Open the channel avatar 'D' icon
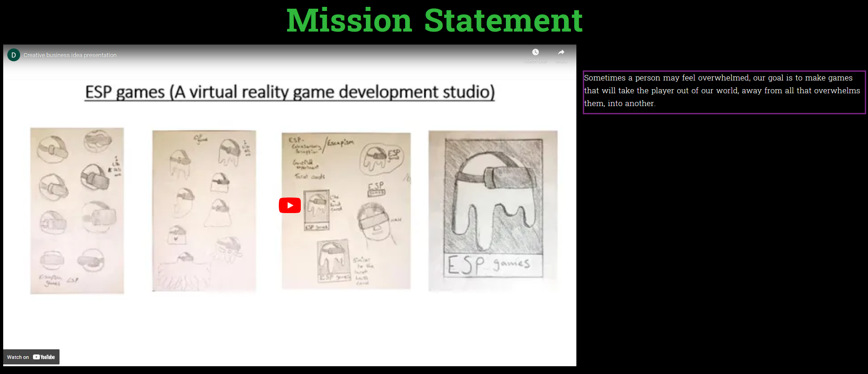The height and width of the screenshot is (374, 868). pyautogui.click(x=14, y=55)
